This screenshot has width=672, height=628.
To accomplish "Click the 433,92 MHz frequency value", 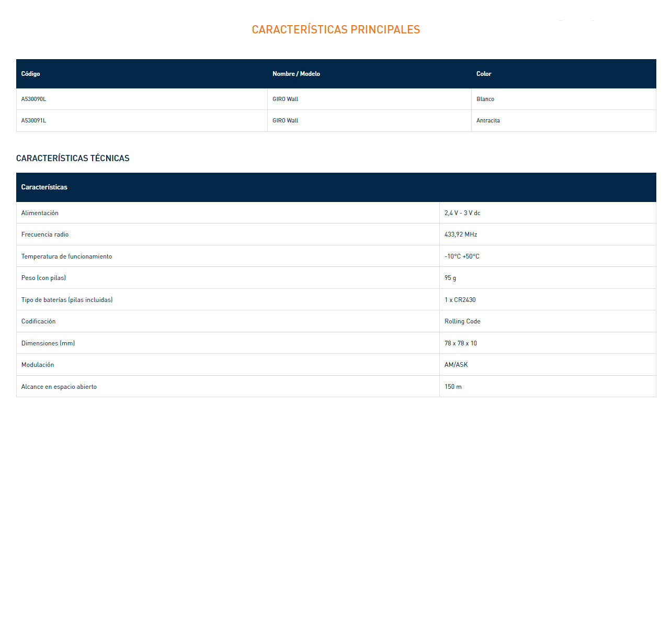I will (x=461, y=234).
